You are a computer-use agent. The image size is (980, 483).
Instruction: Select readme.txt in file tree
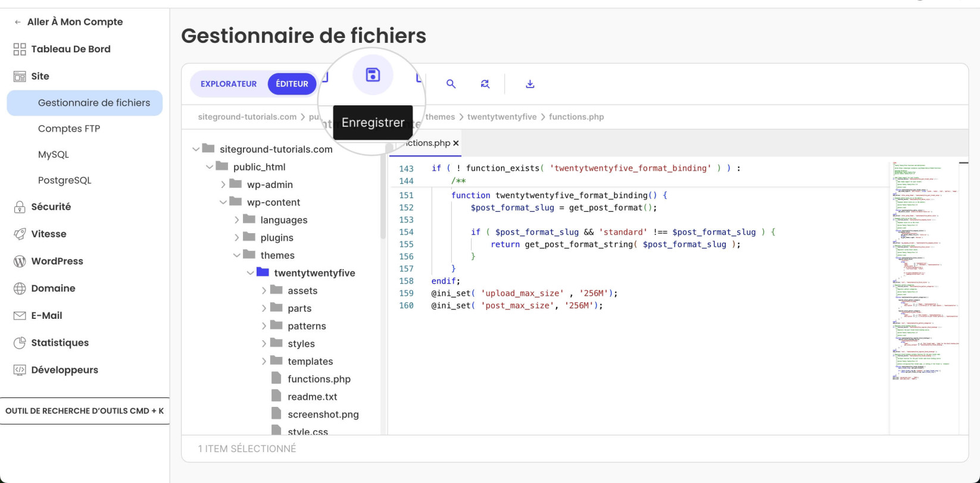coord(313,397)
